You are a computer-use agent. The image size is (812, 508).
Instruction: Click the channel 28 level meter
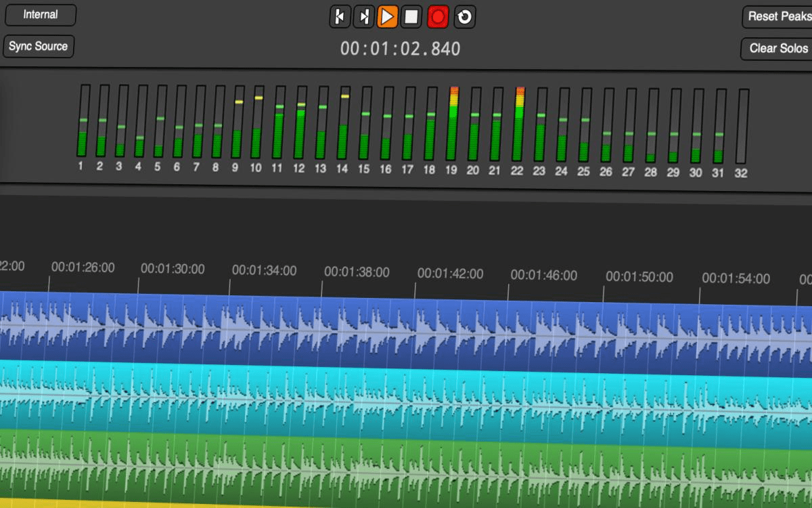(x=652, y=125)
